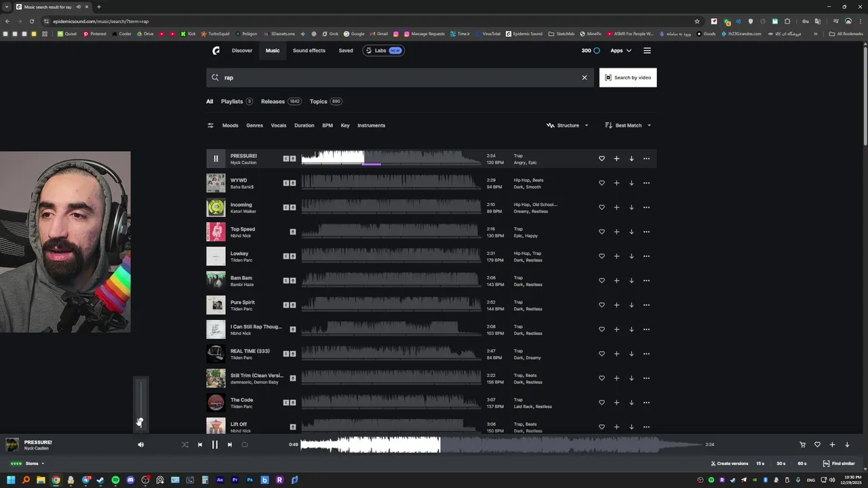Viewport: 868px width, 488px height.
Task: Download REAL TIME (333) track
Action: [x=631, y=354]
